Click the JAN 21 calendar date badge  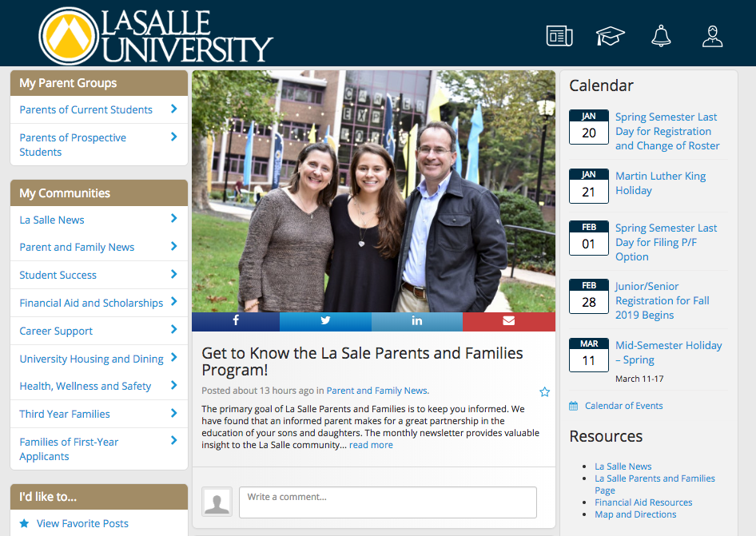coord(589,186)
